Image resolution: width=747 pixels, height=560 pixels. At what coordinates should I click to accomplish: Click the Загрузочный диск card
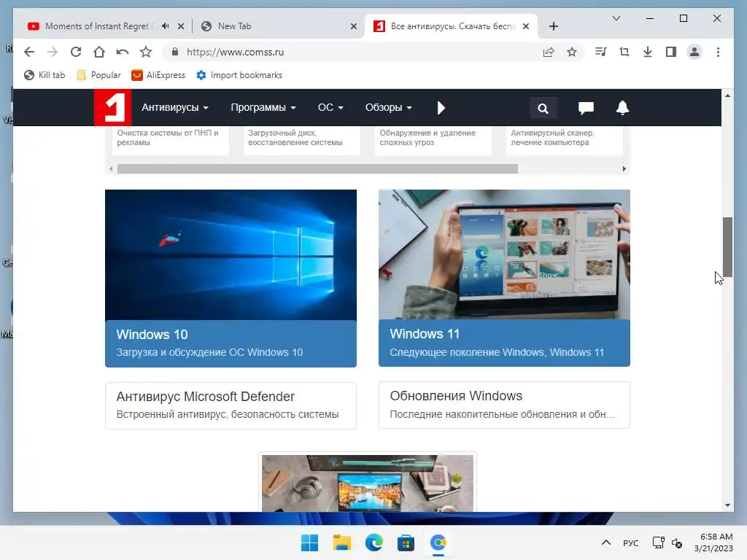pos(302,141)
